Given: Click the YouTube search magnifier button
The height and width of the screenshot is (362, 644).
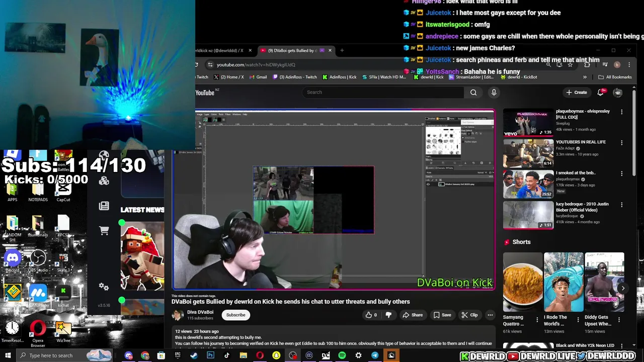Looking at the screenshot, I should [473, 92].
